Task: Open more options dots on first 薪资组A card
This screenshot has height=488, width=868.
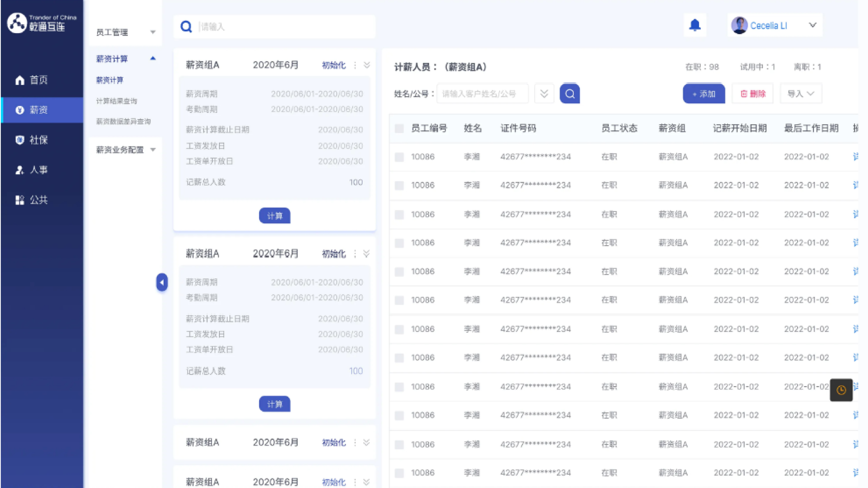Action: [x=355, y=65]
